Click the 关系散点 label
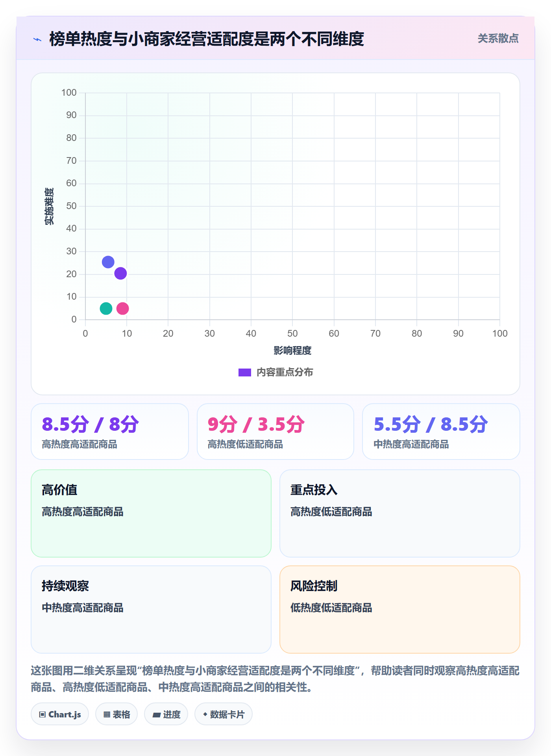Viewport: 551px width, 756px height. point(498,39)
